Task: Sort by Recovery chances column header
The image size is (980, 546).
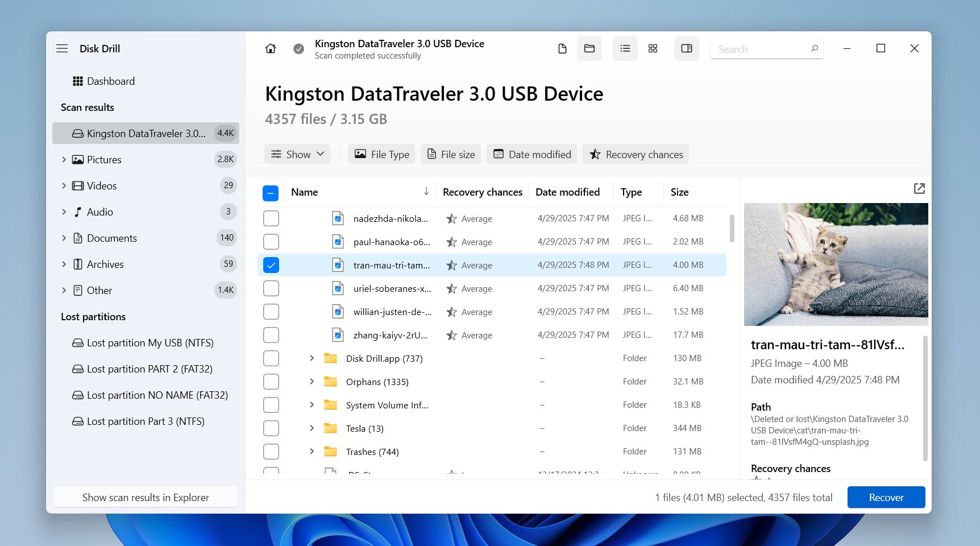Action: pos(483,192)
